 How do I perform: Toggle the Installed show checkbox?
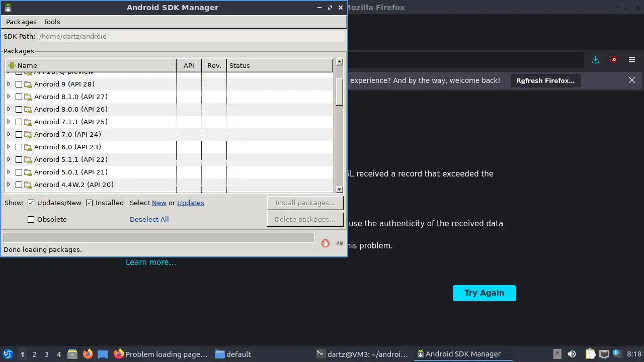click(x=89, y=203)
